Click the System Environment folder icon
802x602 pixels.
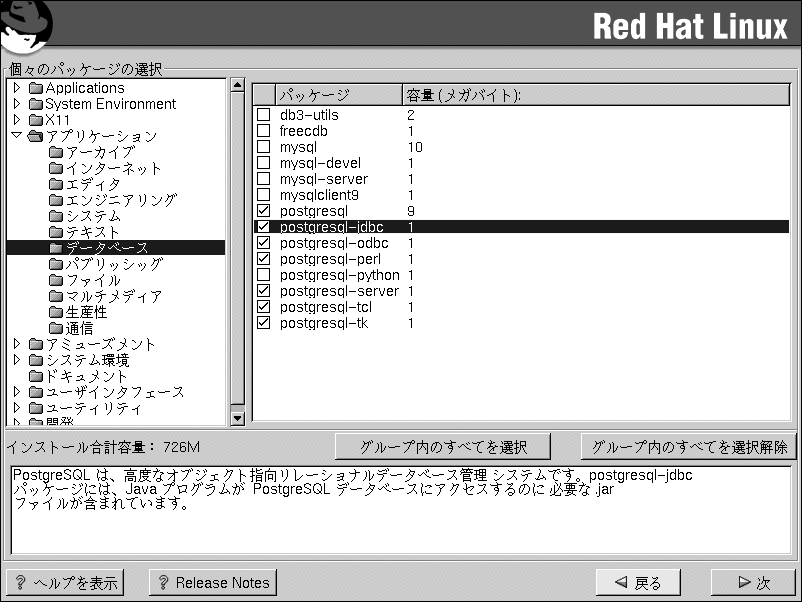click(36, 104)
